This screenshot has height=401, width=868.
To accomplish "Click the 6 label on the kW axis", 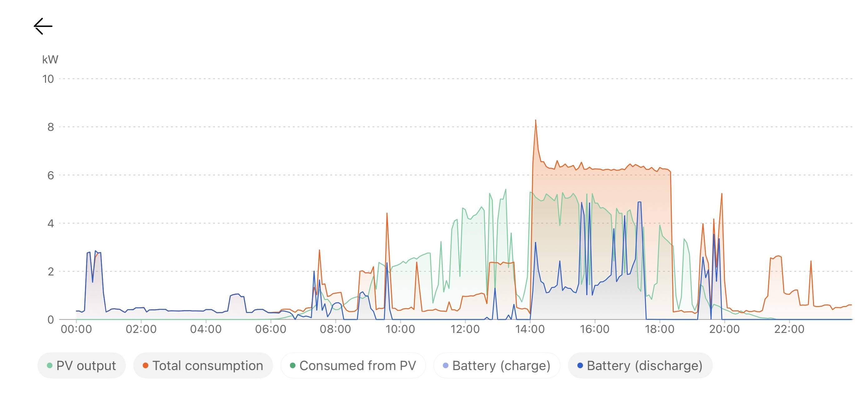I will [51, 176].
